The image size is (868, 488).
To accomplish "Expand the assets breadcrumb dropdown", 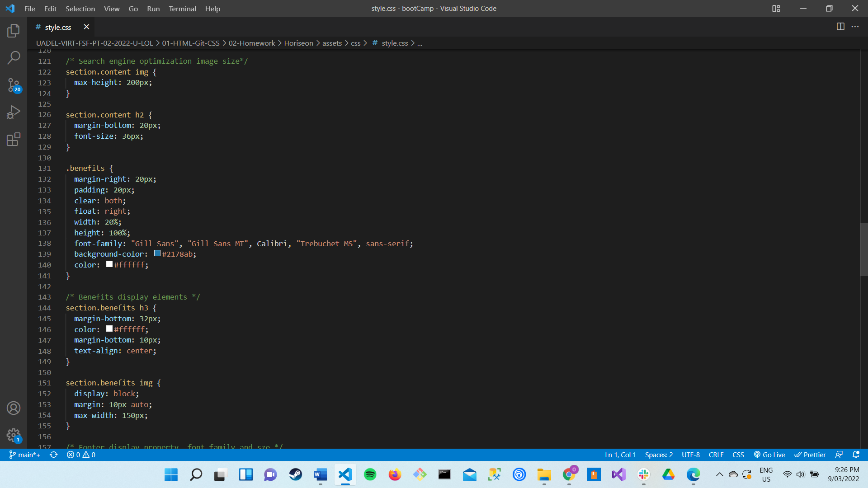I will [x=332, y=43].
